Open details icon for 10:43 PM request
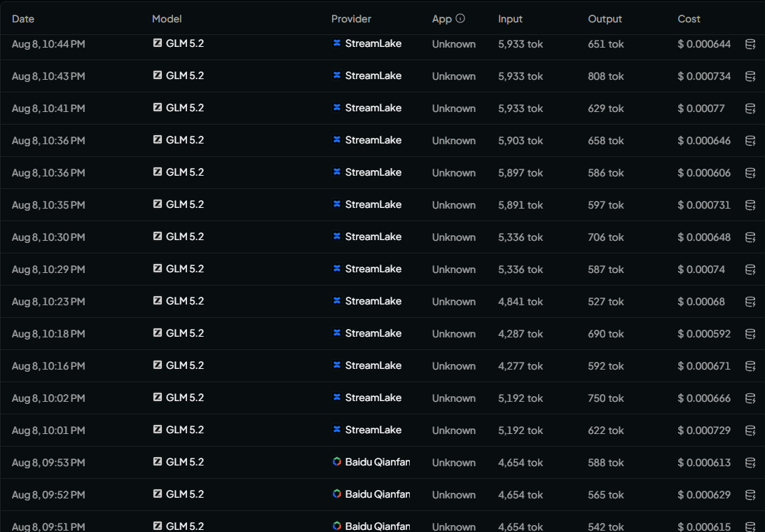 coord(750,76)
